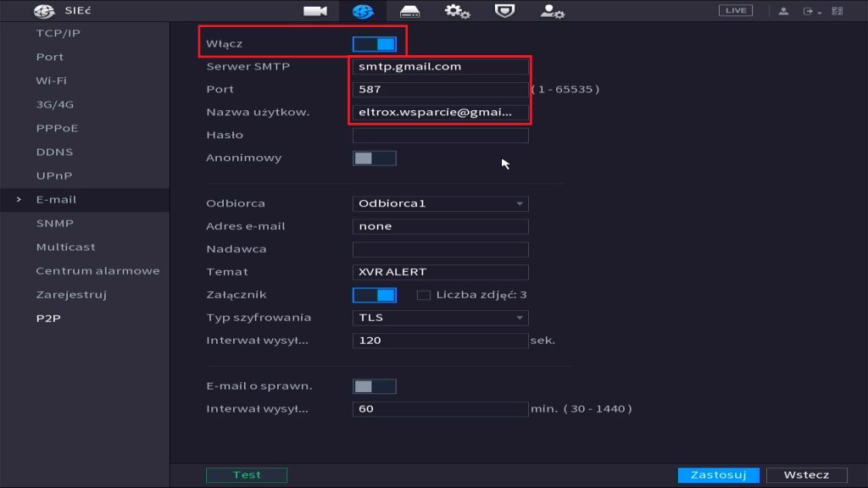Screen dimensions: 868x488
Task: Open the storage drive icon
Action: point(410,11)
